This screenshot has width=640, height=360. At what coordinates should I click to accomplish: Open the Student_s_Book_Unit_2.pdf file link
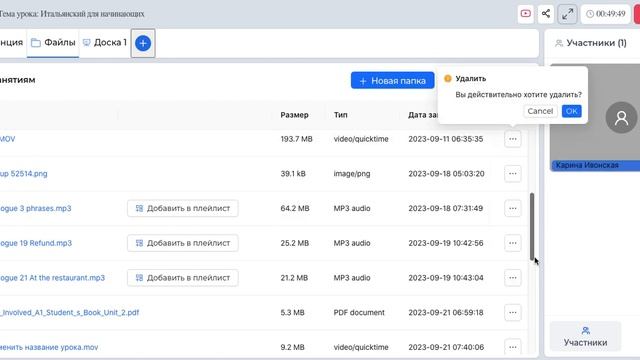pyautogui.click(x=69, y=312)
